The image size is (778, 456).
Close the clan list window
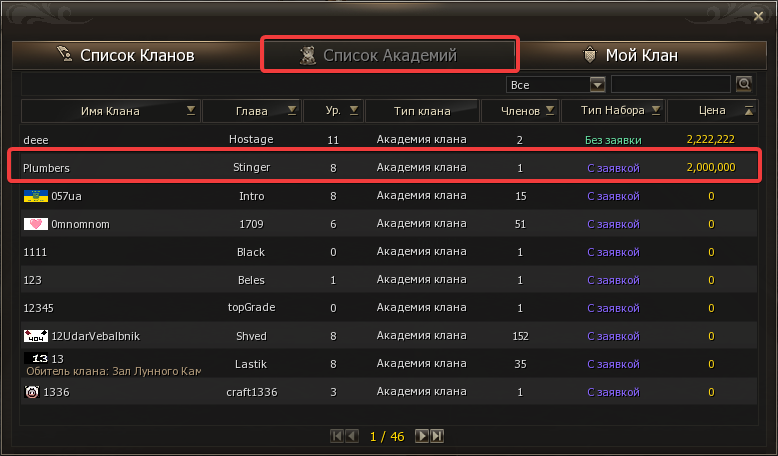click(x=757, y=15)
